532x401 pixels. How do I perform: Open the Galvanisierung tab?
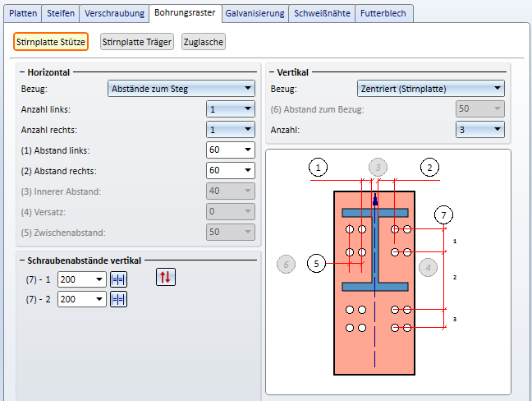point(255,13)
